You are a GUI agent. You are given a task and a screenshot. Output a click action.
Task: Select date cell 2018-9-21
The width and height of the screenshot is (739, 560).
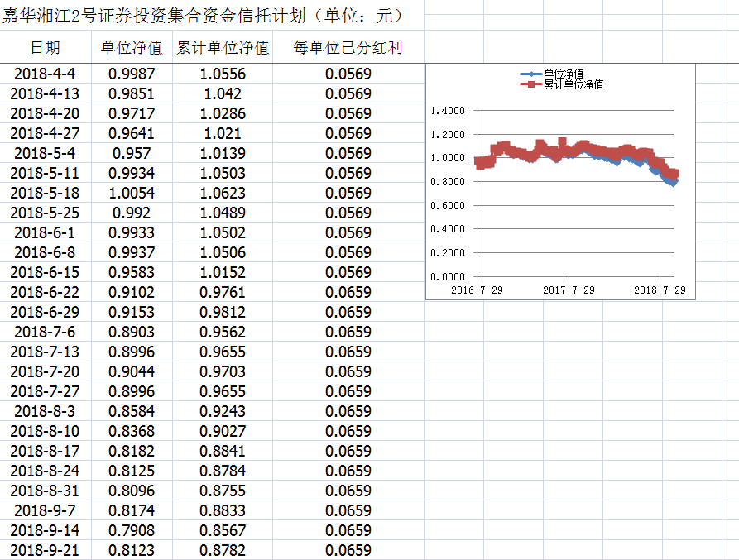click(x=46, y=550)
